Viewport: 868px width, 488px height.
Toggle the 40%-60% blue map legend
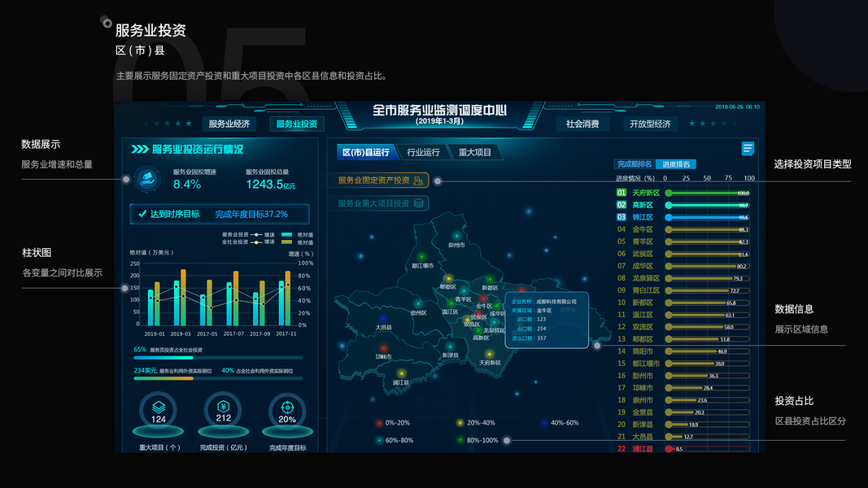point(559,423)
